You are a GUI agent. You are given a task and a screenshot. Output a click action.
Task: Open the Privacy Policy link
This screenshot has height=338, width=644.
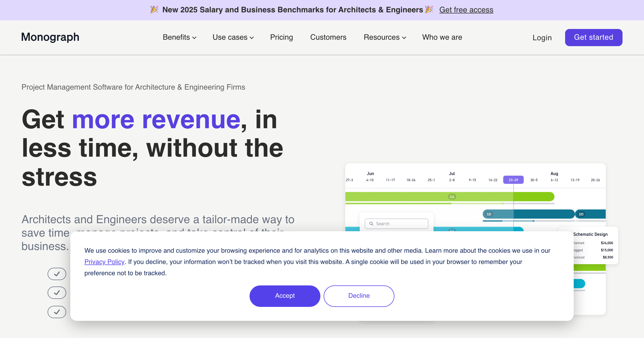pyautogui.click(x=104, y=262)
